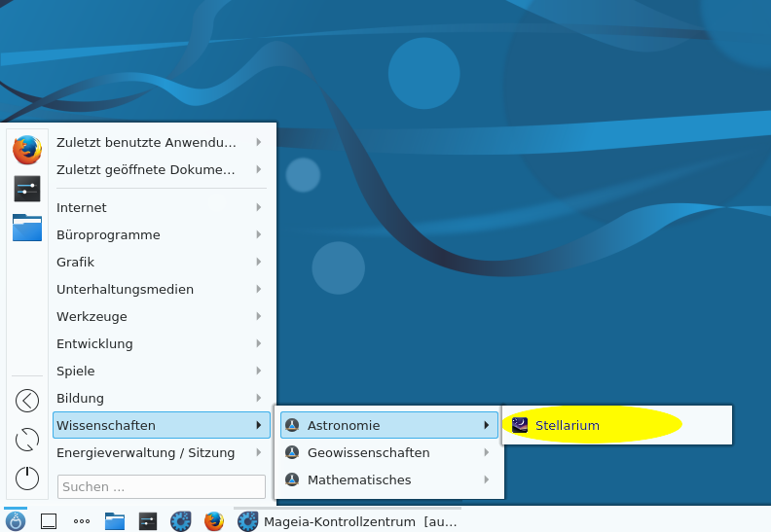The width and height of the screenshot is (771, 532).
Task: Expand arrow next to Geowissenschaften
Action: pyautogui.click(x=487, y=452)
